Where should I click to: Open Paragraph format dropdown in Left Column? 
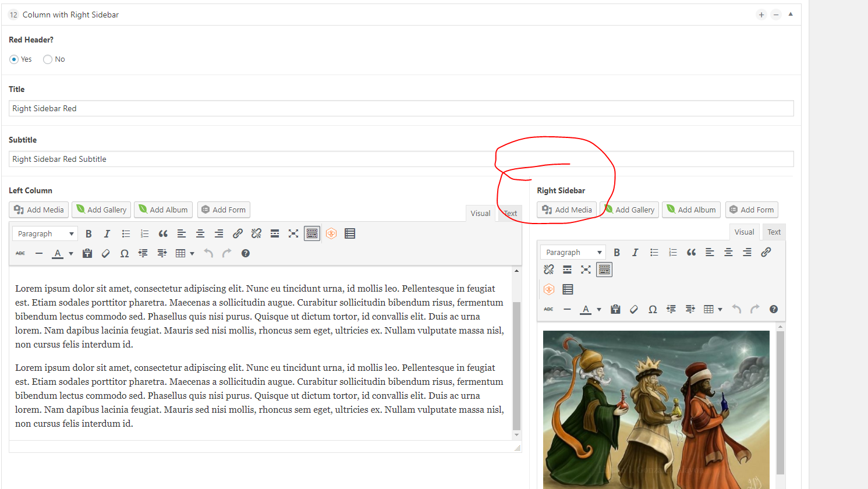(45, 234)
